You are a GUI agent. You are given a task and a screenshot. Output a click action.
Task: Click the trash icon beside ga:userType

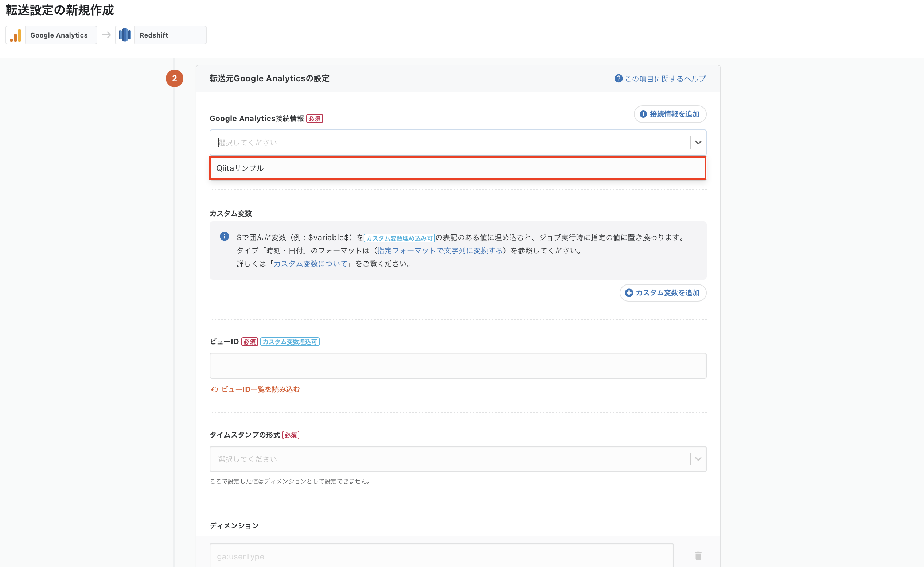point(698,556)
